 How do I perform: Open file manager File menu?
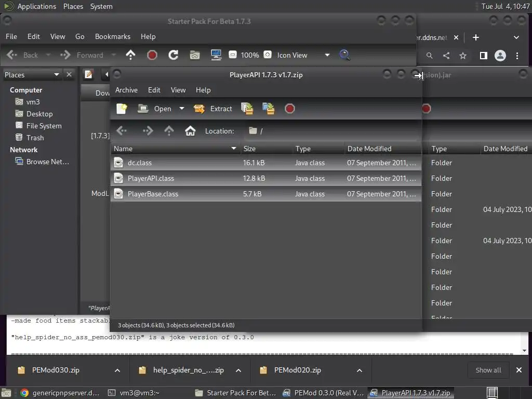(x=11, y=36)
